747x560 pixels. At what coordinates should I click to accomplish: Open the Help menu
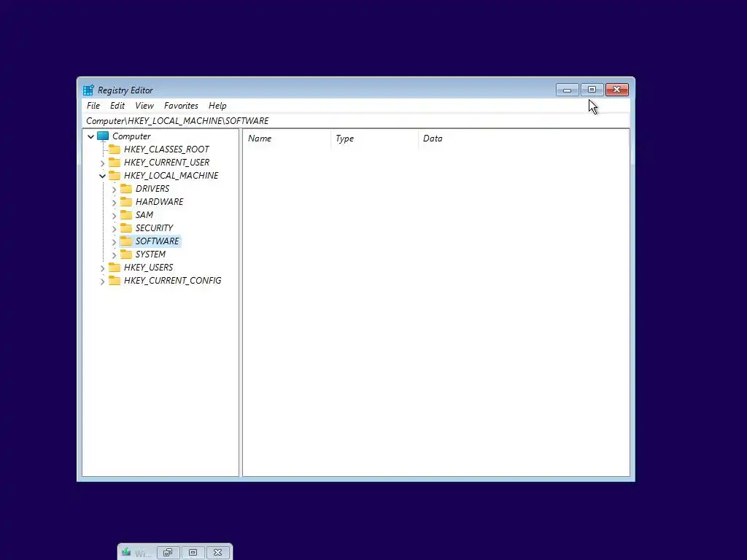[217, 106]
